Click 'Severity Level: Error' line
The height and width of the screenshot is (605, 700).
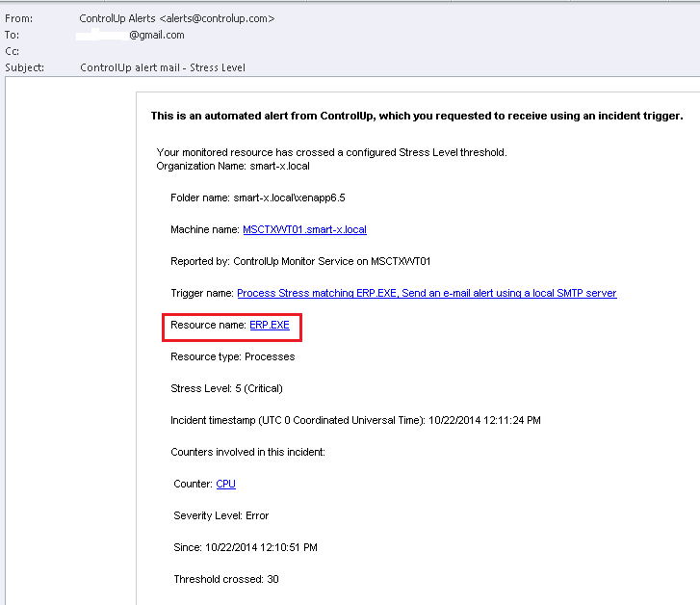pos(221,515)
